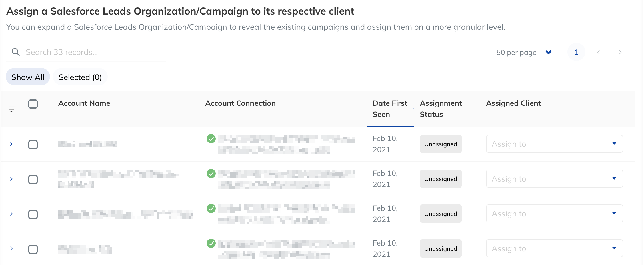Viewport: 644px width, 265px height.
Task: Go to the next page arrow
Action: point(620,52)
